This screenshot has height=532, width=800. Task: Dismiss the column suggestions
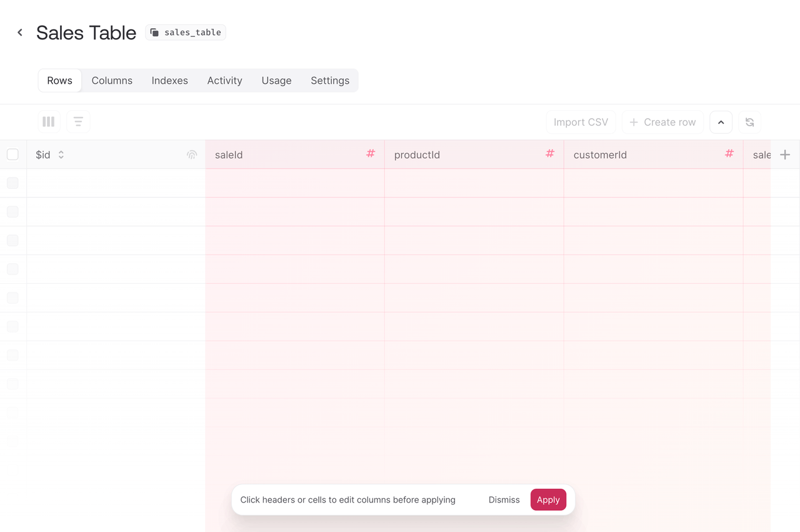pyautogui.click(x=504, y=500)
